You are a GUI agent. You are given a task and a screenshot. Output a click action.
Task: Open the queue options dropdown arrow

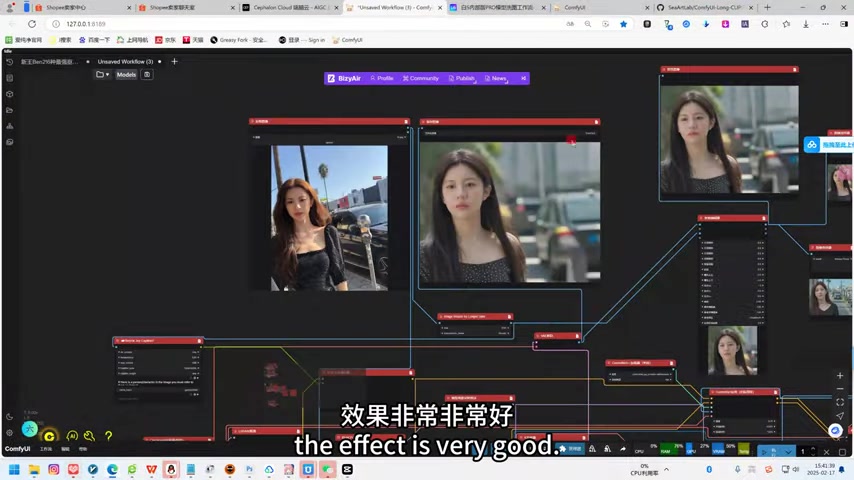coord(788,451)
